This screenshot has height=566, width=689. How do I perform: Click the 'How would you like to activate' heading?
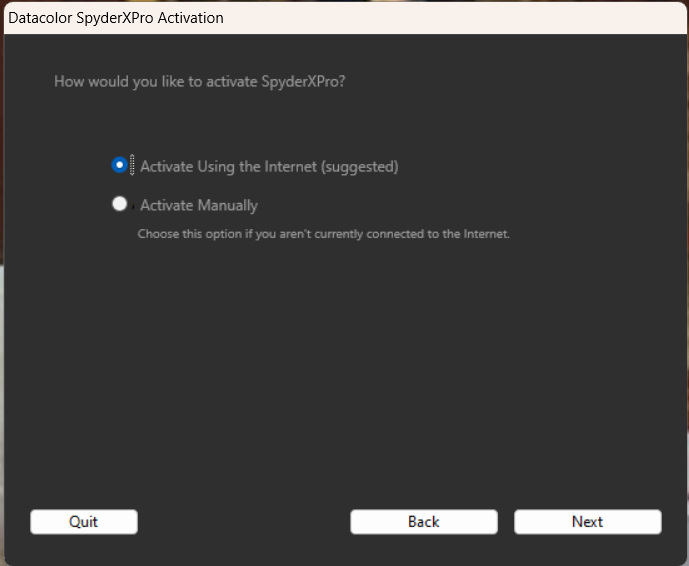coord(199,82)
